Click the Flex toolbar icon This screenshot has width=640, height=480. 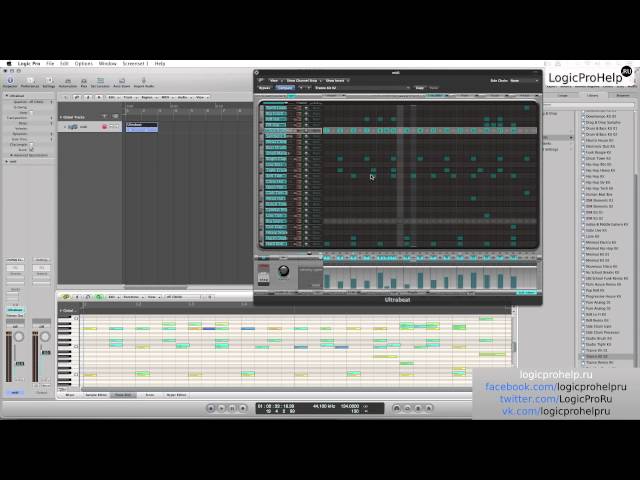pyautogui.click(x=84, y=83)
